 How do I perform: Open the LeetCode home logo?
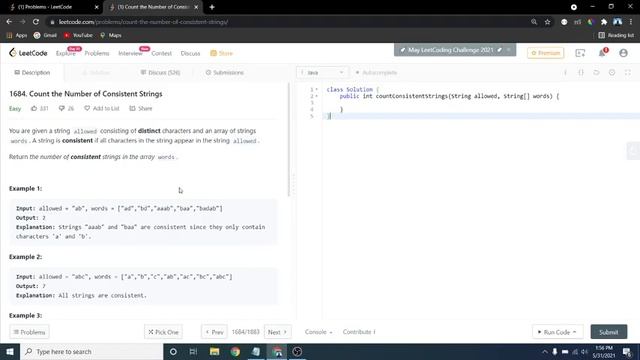(x=28, y=53)
